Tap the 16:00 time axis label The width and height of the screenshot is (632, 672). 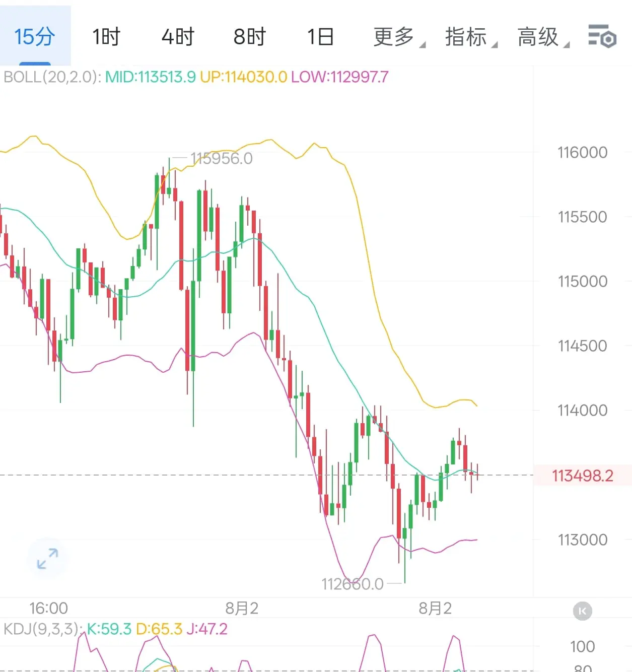(48, 609)
